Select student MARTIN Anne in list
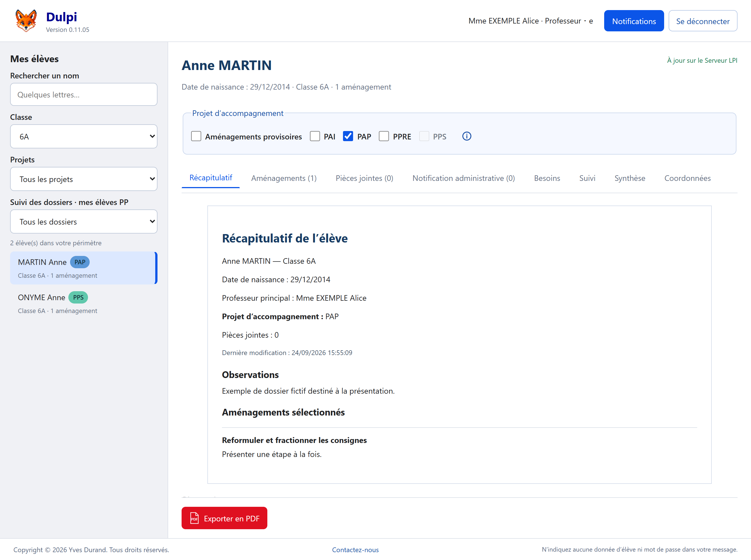The height and width of the screenshot is (560, 751). click(x=84, y=268)
